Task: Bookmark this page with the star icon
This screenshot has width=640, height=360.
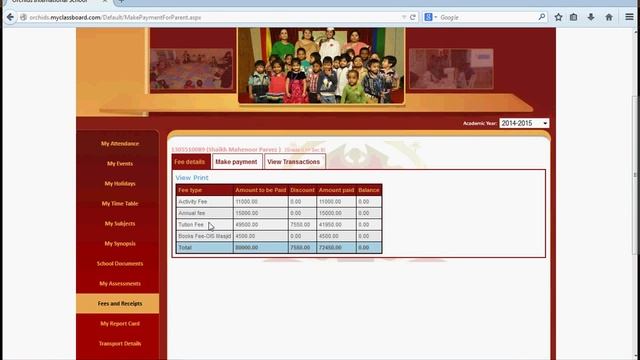Action: 558,17
